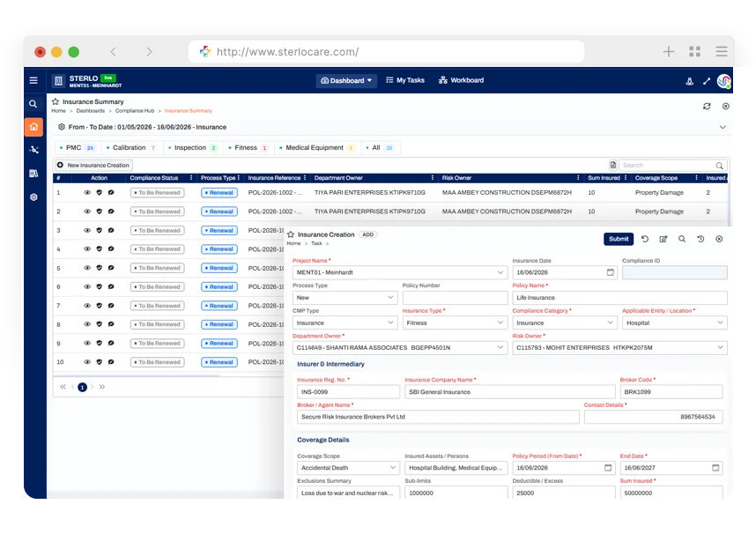The width and height of the screenshot is (756, 534).
Task: Open Workboard in the header
Action: tap(462, 80)
